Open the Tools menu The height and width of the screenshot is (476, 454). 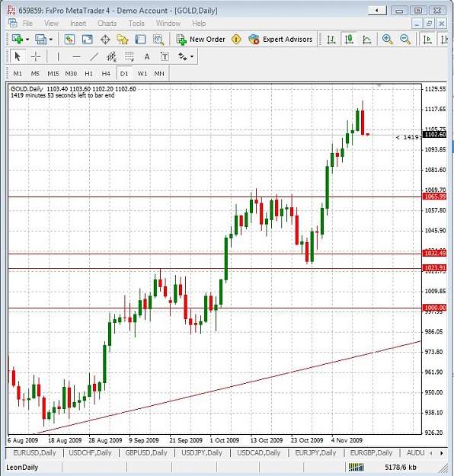coord(136,24)
